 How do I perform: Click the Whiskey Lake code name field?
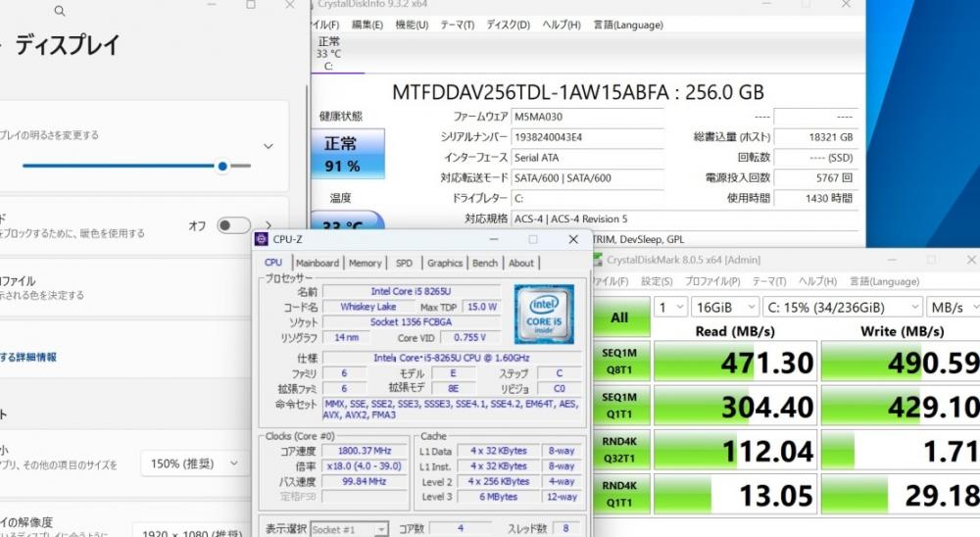368,307
